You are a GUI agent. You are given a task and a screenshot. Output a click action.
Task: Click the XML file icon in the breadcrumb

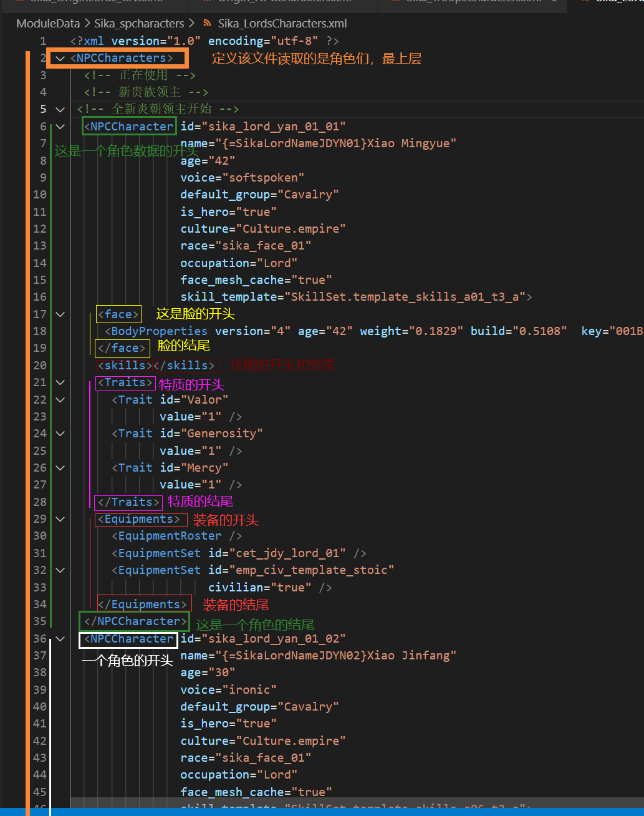click(x=207, y=24)
